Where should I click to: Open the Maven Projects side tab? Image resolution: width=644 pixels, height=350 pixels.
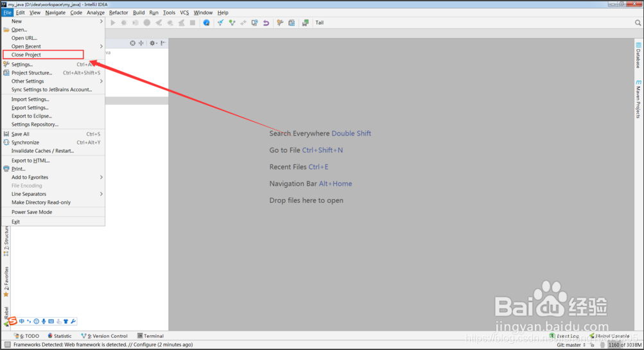pyautogui.click(x=638, y=99)
